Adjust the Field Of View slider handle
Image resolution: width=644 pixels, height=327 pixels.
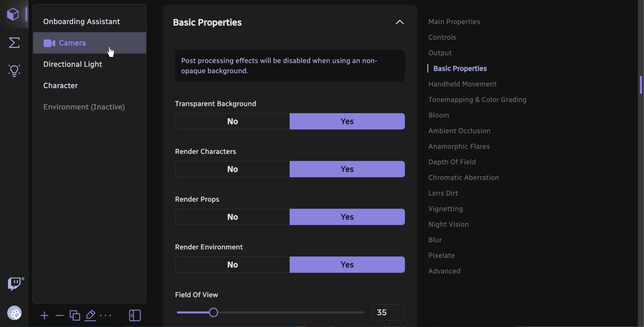(x=213, y=312)
